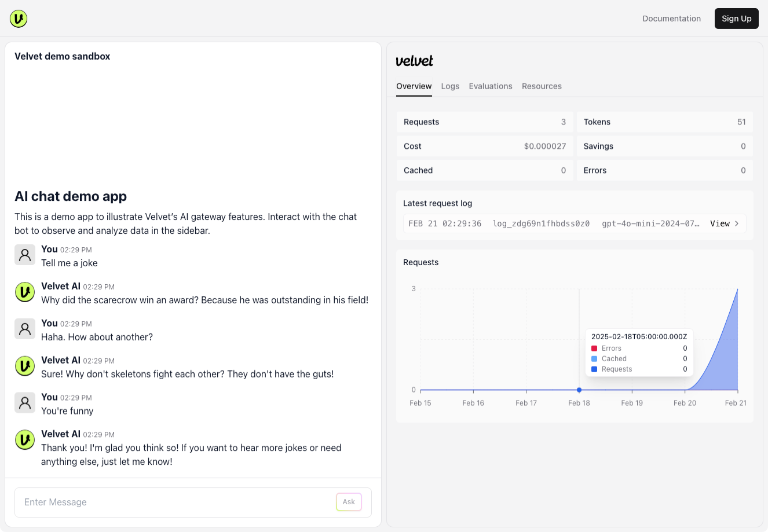Click the Savings stat row
Viewport: 768px width, 532px height.
(x=665, y=146)
